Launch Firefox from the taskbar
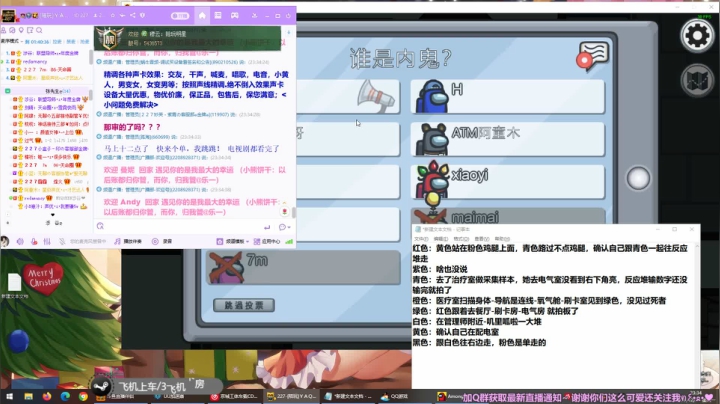This screenshot has height=404, width=720. tap(47, 397)
